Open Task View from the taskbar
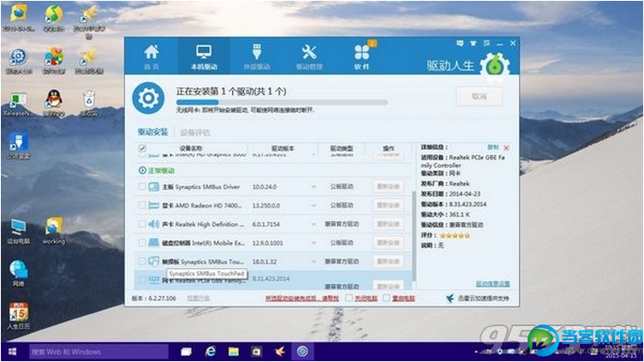The image size is (644, 362). 186,352
